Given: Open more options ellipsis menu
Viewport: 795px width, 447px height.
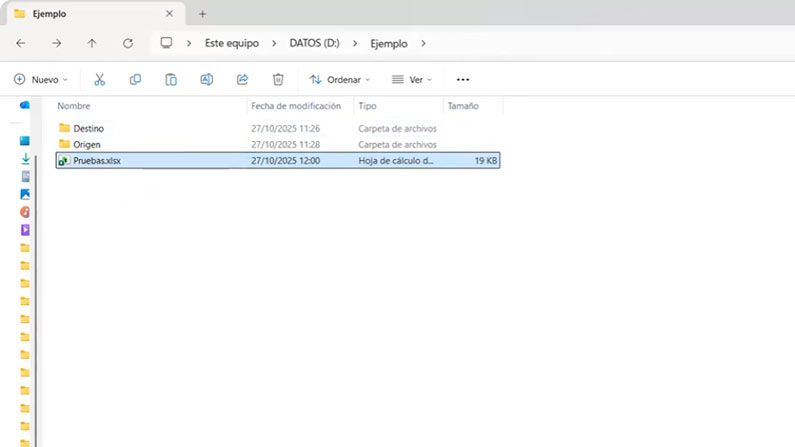Looking at the screenshot, I should pyautogui.click(x=463, y=80).
